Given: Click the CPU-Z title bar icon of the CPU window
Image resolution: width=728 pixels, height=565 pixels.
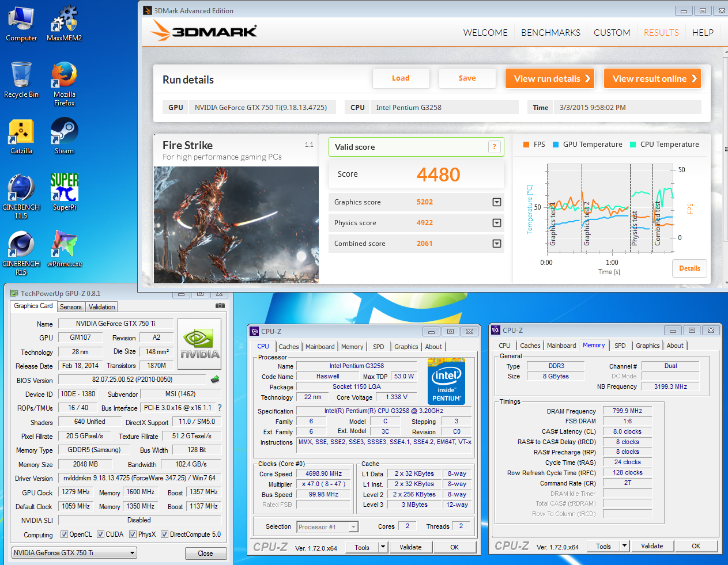Looking at the screenshot, I should [x=254, y=331].
